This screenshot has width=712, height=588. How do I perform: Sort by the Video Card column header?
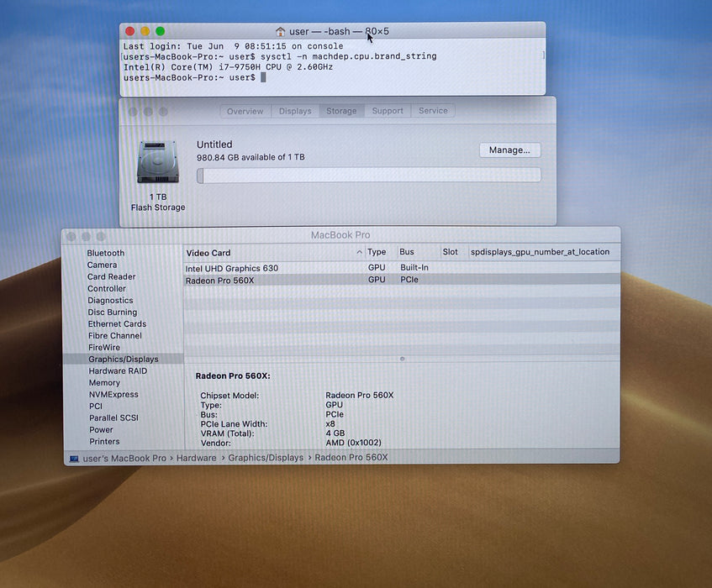(x=274, y=253)
